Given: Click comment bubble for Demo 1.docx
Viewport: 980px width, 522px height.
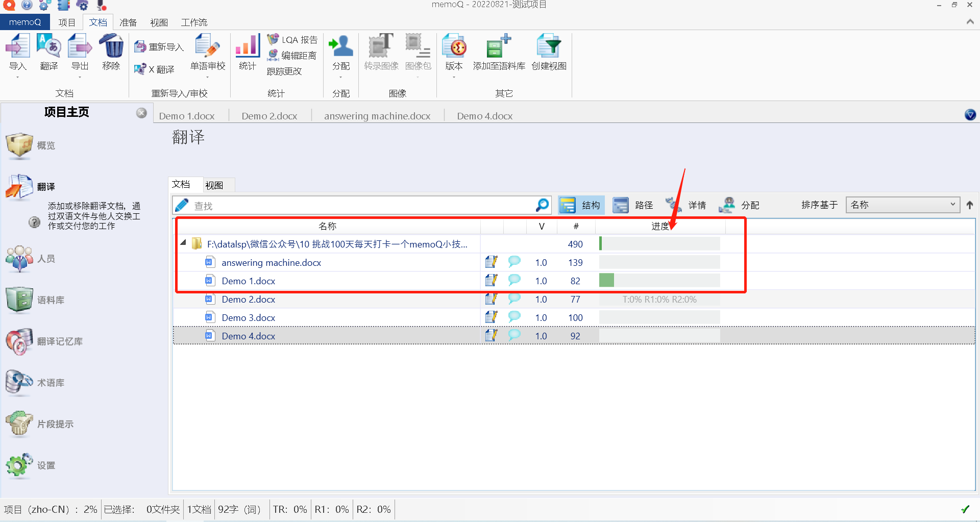Looking at the screenshot, I should (514, 280).
